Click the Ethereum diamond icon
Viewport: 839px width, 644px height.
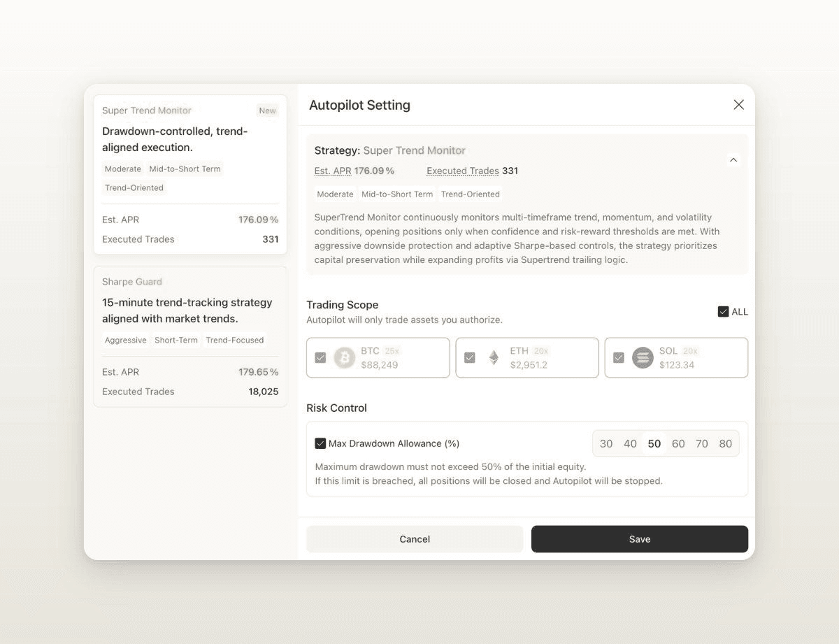(494, 358)
